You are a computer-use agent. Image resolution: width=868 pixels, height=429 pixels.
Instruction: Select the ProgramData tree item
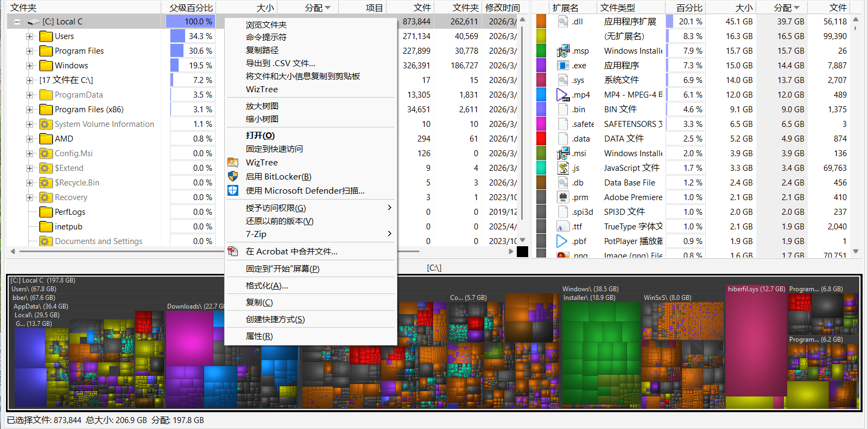tap(79, 95)
